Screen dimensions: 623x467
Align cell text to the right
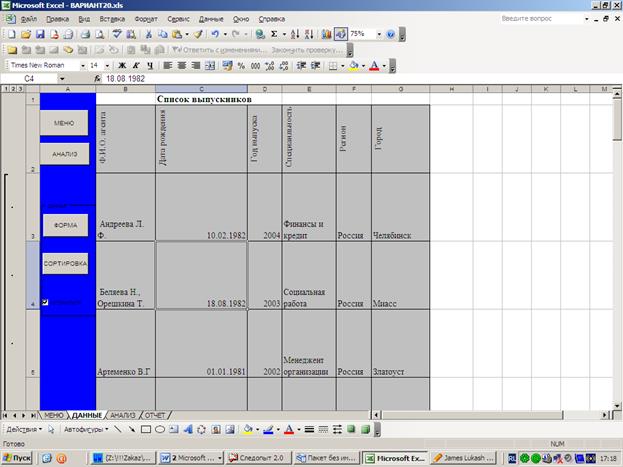[x=195, y=66]
